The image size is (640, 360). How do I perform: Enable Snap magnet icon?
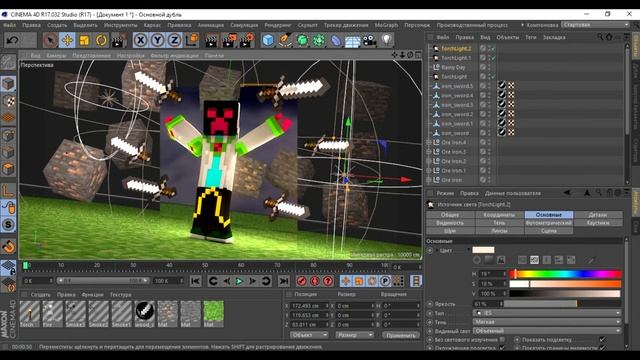click(8, 247)
